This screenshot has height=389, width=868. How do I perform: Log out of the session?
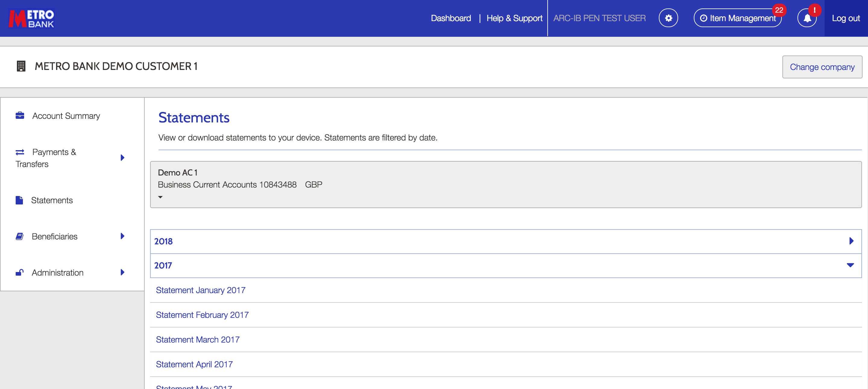[846, 18]
